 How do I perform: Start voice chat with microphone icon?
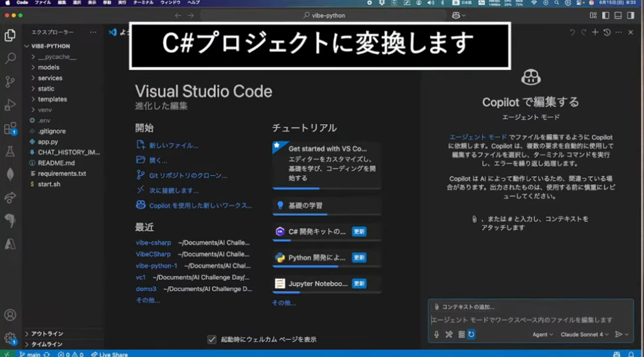[x=437, y=334]
